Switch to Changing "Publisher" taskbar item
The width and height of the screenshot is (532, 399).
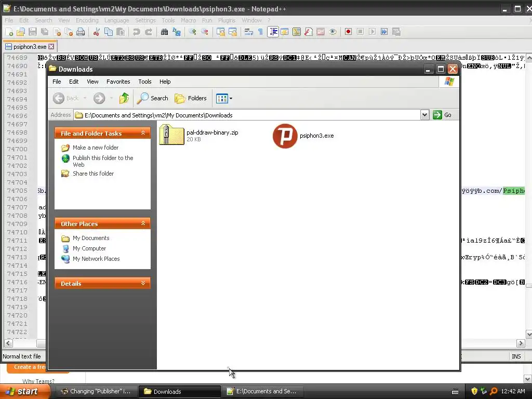pyautogui.click(x=96, y=391)
